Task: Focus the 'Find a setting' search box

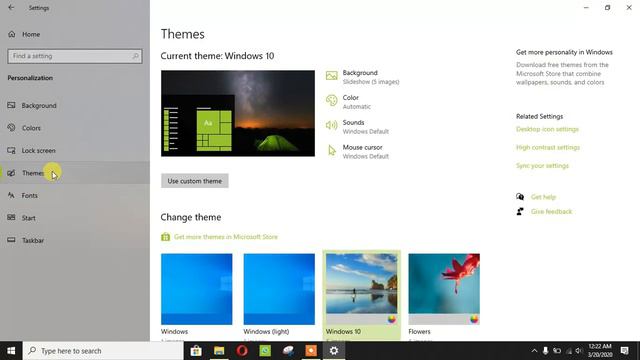Action: pyautogui.click(x=75, y=56)
